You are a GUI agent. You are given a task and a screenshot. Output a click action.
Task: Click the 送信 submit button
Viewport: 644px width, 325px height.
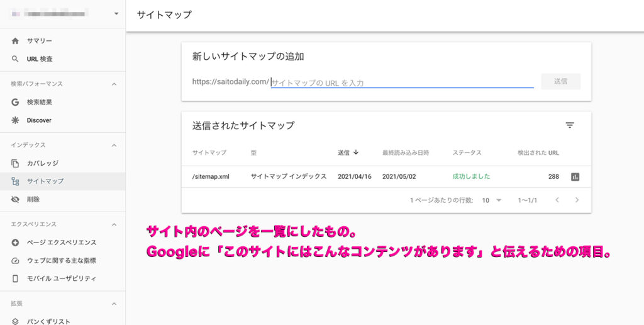coord(560,81)
